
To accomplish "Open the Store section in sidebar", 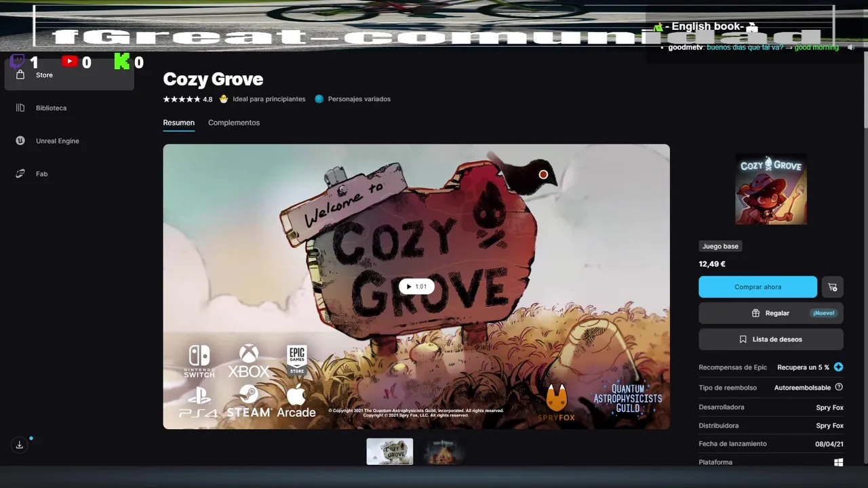I will tap(69, 75).
